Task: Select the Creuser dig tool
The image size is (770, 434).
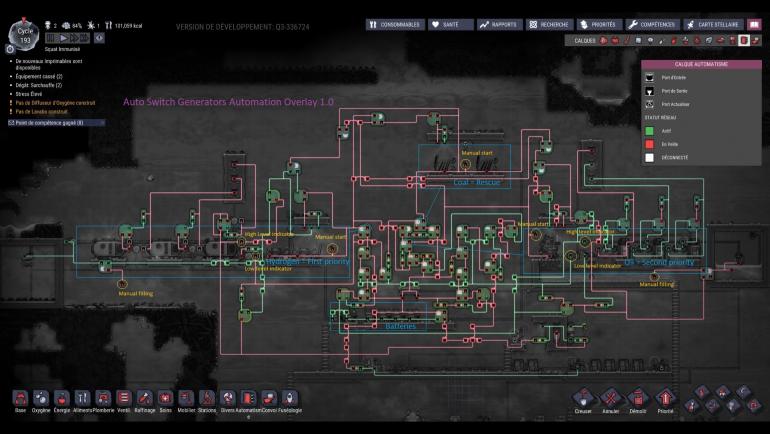Action: coord(583,401)
